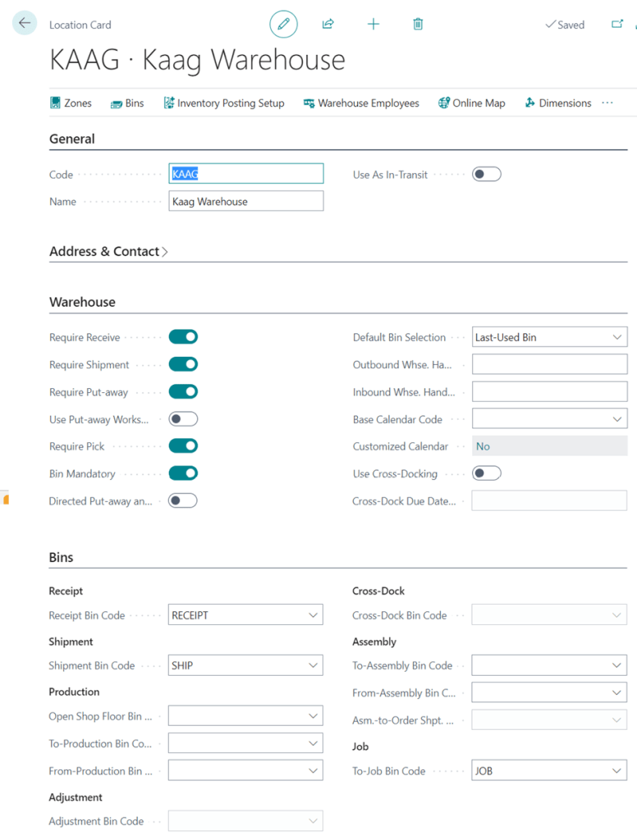
Task: Open Inventory Posting Setup
Action: tap(223, 103)
